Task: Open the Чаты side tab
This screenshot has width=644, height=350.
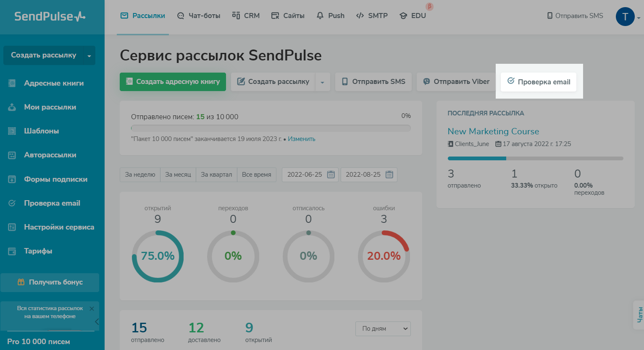Action: pyautogui.click(x=639, y=315)
